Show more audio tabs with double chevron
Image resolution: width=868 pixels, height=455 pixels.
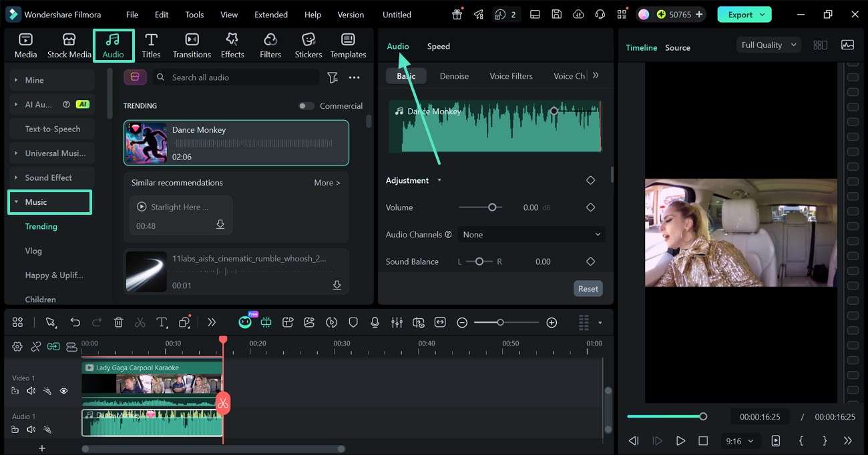tap(596, 75)
